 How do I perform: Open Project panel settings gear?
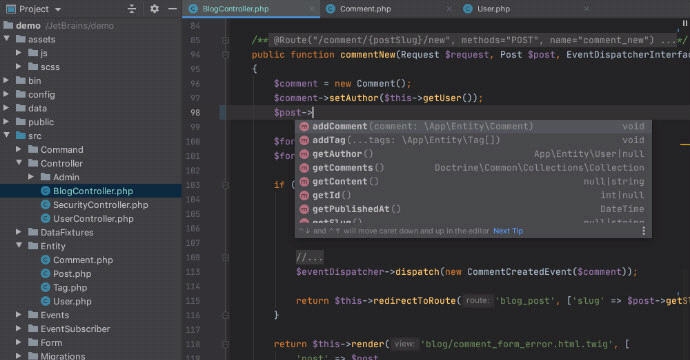154,9
